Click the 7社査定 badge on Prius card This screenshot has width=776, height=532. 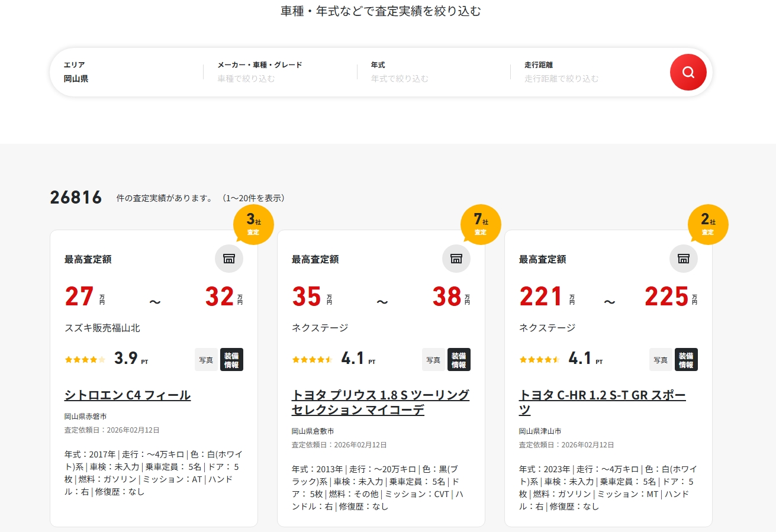click(481, 224)
